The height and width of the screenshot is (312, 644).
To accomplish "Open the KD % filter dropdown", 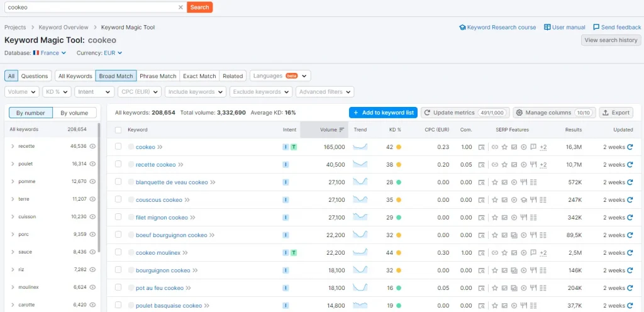I will point(57,92).
